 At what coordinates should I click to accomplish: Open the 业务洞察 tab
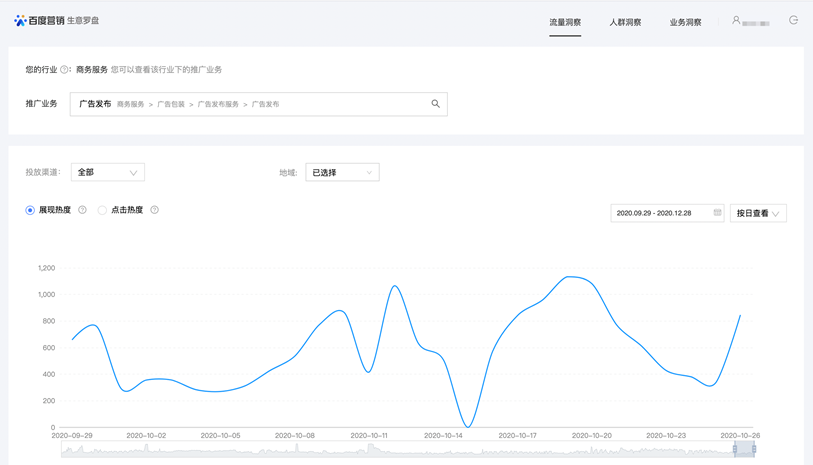(685, 22)
